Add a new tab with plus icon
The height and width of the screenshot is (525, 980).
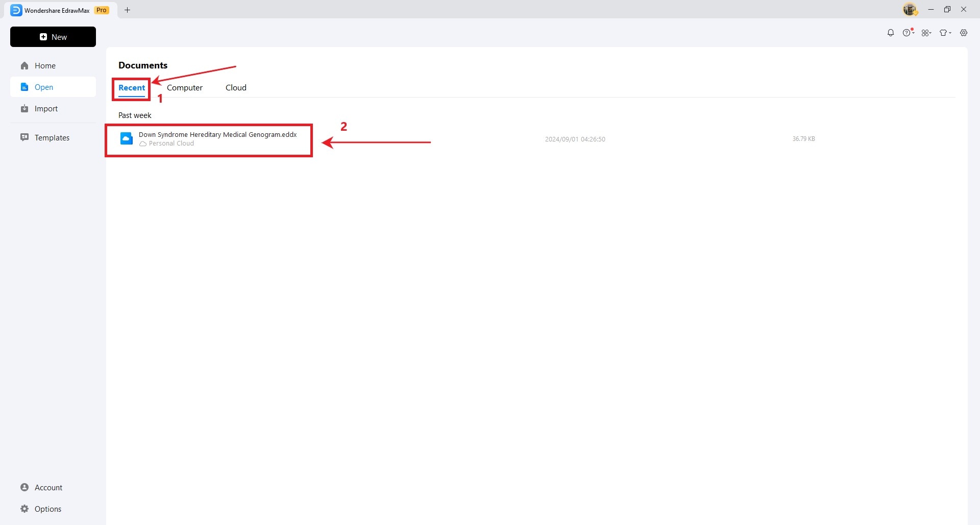(128, 10)
